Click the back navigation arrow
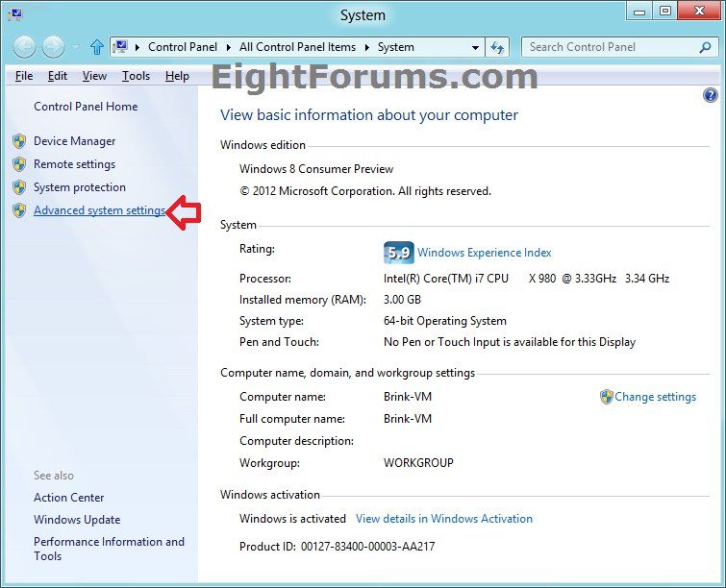The image size is (726, 588). click(24, 46)
